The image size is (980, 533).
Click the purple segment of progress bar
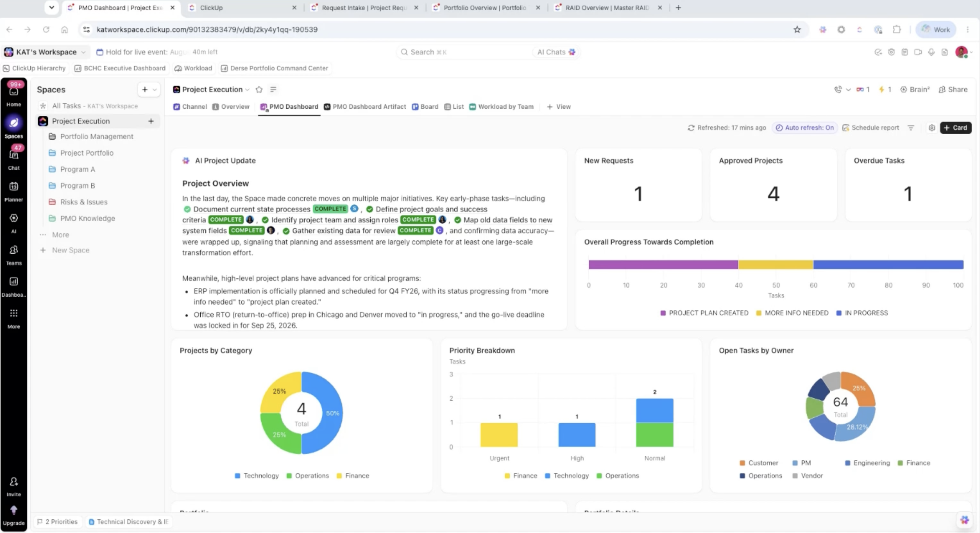coord(663,264)
